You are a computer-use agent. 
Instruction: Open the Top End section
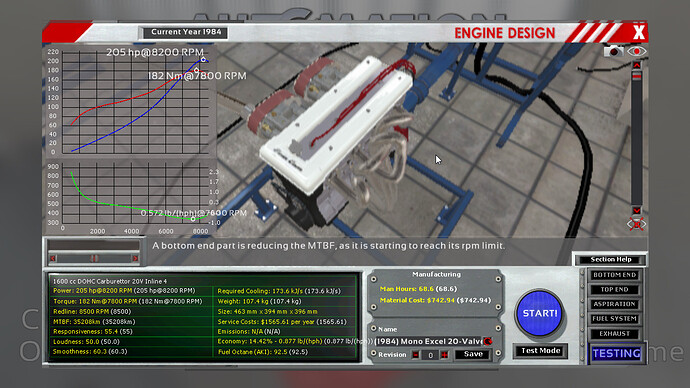tap(614, 289)
